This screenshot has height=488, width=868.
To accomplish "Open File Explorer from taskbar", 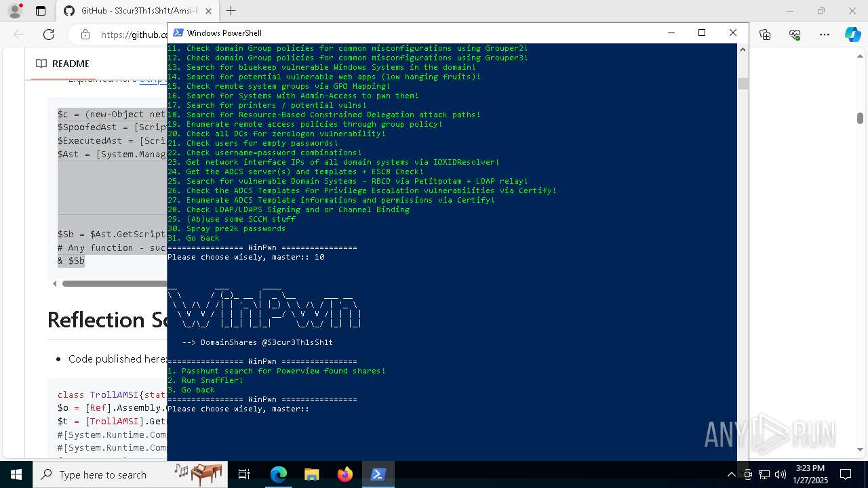I will point(311,474).
